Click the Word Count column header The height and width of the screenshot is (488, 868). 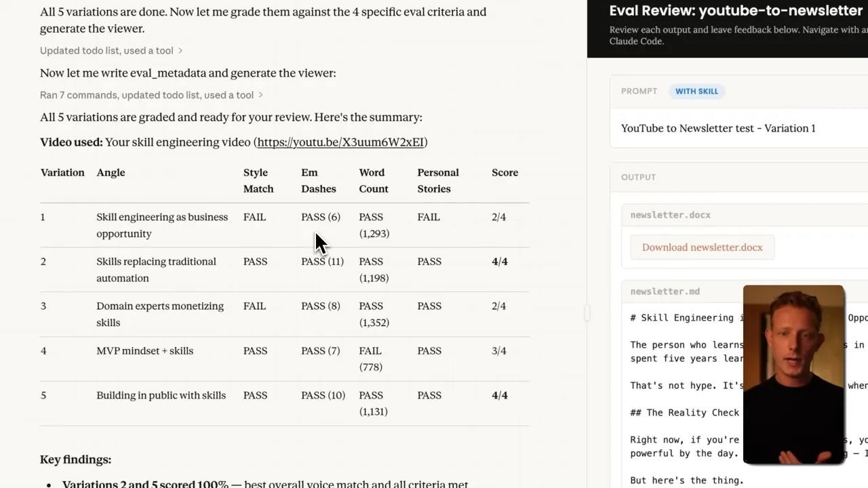point(374,181)
